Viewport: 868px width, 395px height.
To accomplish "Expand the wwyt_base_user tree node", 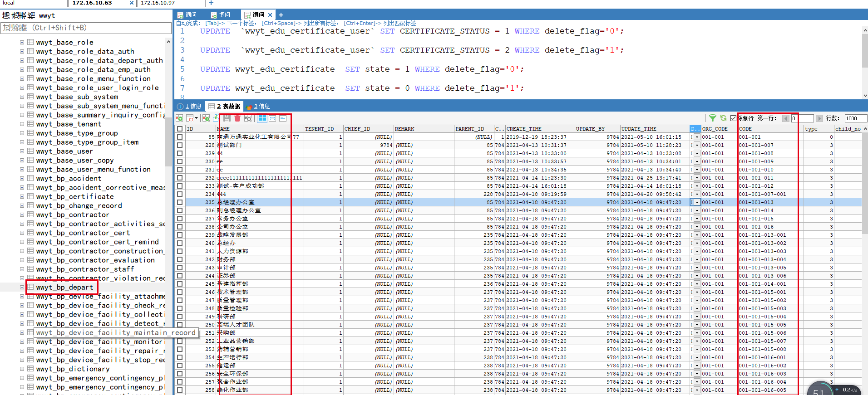I will [x=22, y=151].
